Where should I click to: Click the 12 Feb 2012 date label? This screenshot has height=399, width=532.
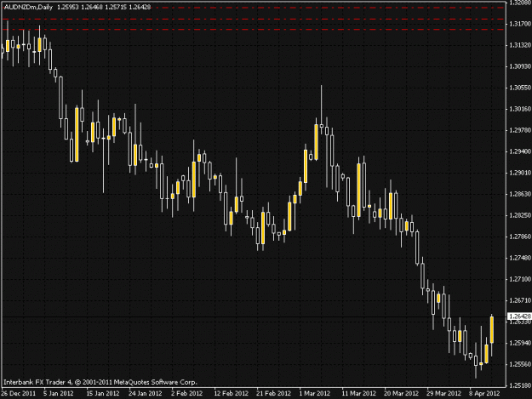(231, 394)
